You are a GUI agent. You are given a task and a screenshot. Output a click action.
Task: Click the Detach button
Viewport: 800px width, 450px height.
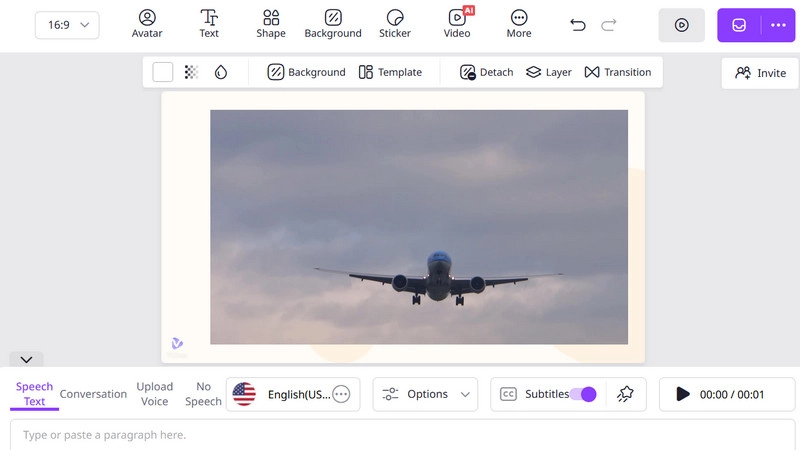coord(486,72)
